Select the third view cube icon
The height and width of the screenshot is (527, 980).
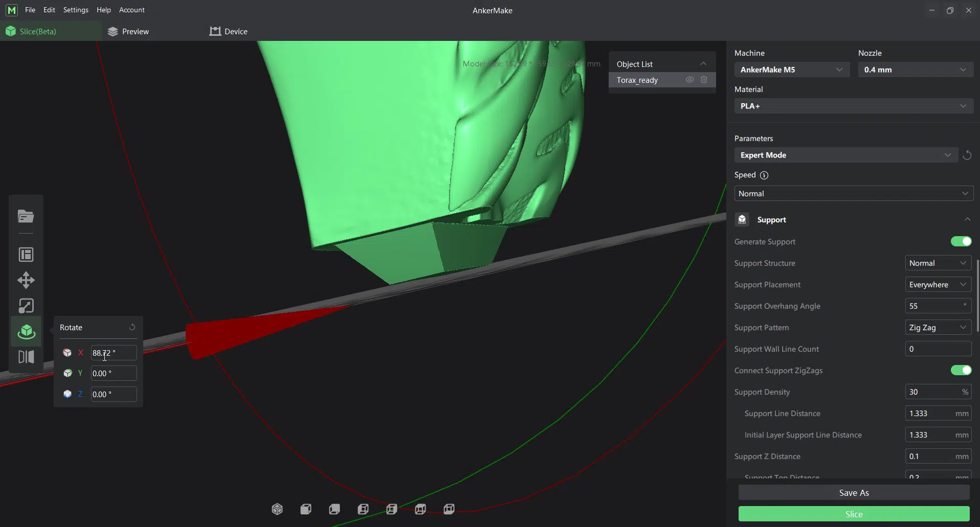point(335,509)
